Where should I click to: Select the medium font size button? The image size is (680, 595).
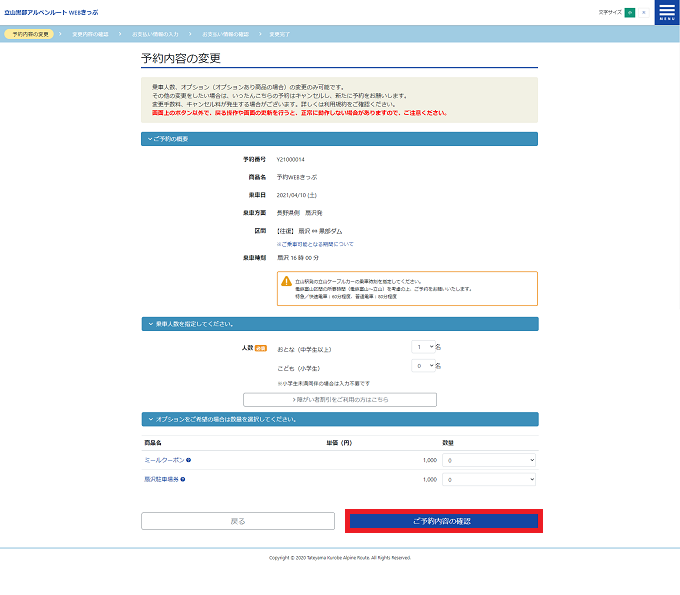[630, 13]
